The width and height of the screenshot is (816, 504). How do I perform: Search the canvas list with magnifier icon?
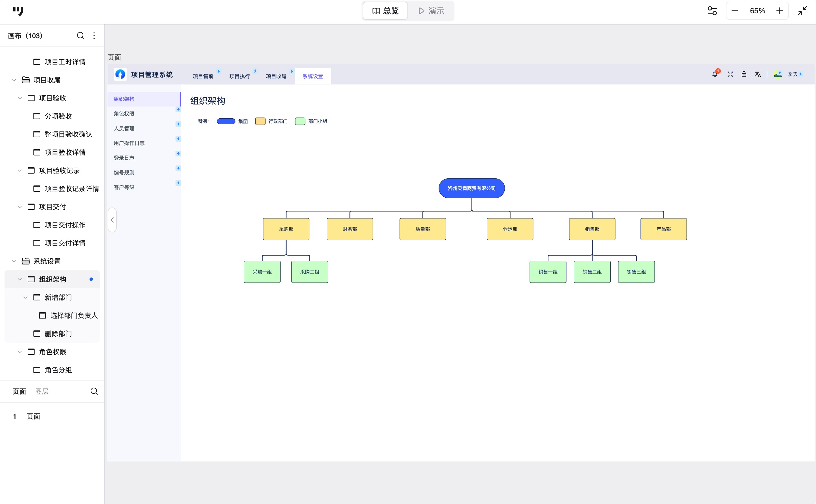click(x=80, y=36)
